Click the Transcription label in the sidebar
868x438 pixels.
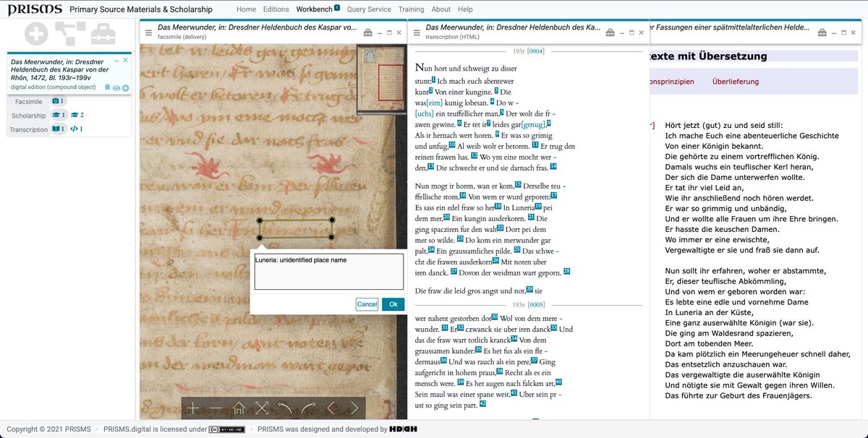point(28,129)
